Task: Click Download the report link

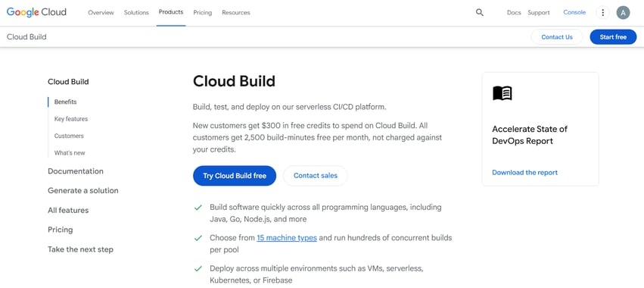Action: pyautogui.click(x=524, y=172)
